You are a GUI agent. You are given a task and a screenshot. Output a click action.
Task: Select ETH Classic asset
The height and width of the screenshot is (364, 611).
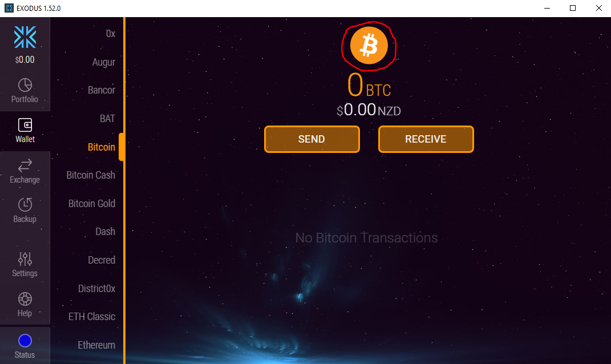[x=92, y=317]
